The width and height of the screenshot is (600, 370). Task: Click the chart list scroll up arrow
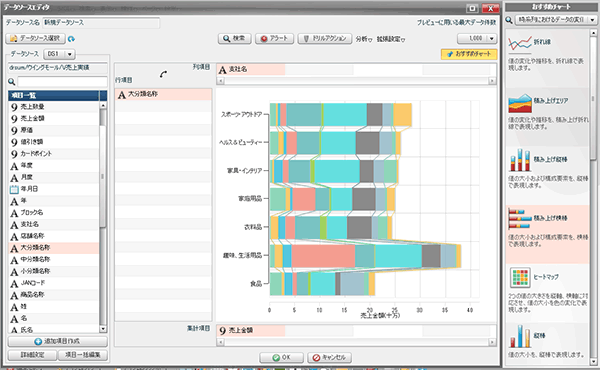point(593,33)
